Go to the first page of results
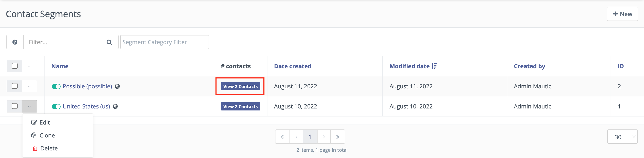The width and height of the screenshot is (644, 158). [x=283, y=137]
